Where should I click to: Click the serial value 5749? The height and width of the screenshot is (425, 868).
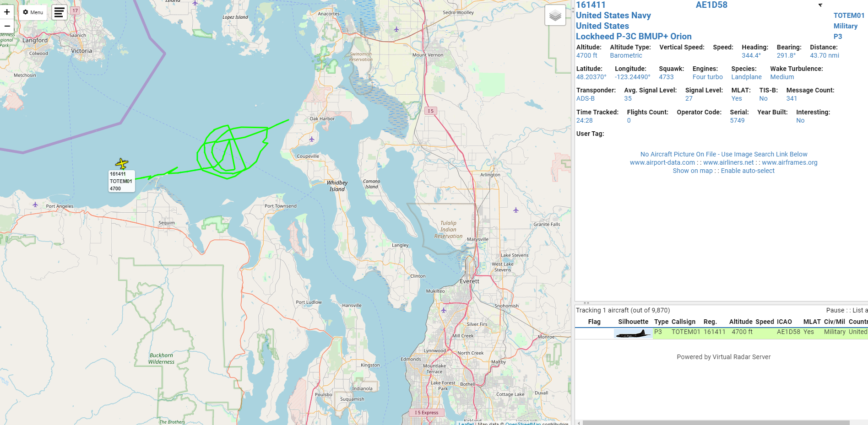pyautogui.click(x=737, y=120)
